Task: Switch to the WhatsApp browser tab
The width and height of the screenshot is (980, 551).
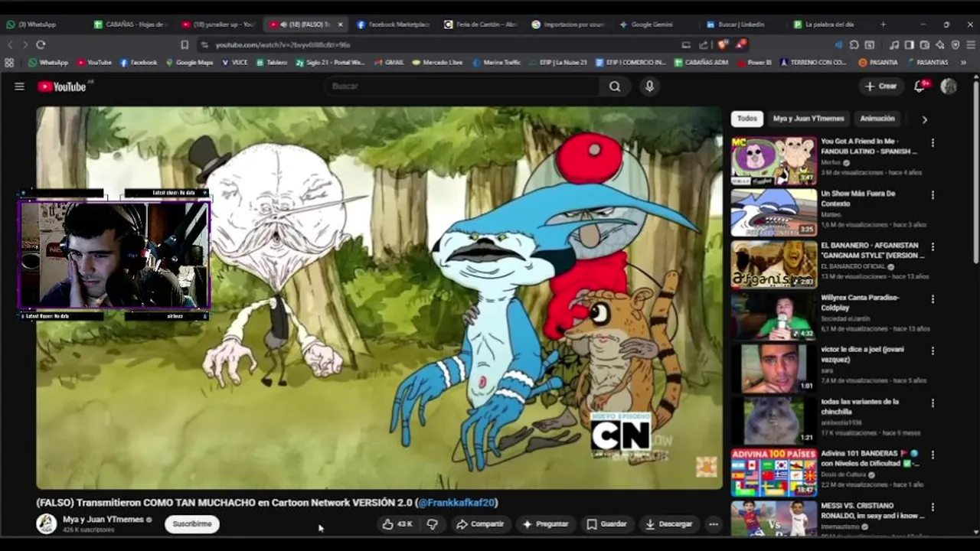Action: 44,24
